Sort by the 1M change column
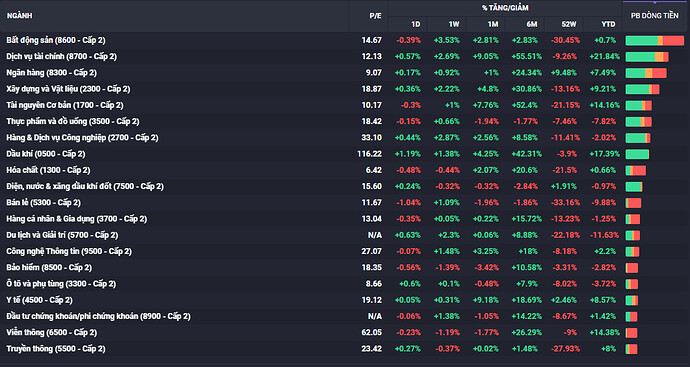Image resolution: width=690 pixels, height=367 pixels. 493,24
